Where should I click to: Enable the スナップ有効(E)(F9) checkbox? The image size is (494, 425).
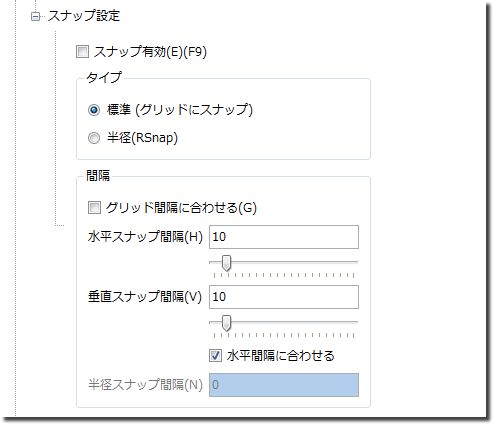pyautogui.click(x=82, y=52)
